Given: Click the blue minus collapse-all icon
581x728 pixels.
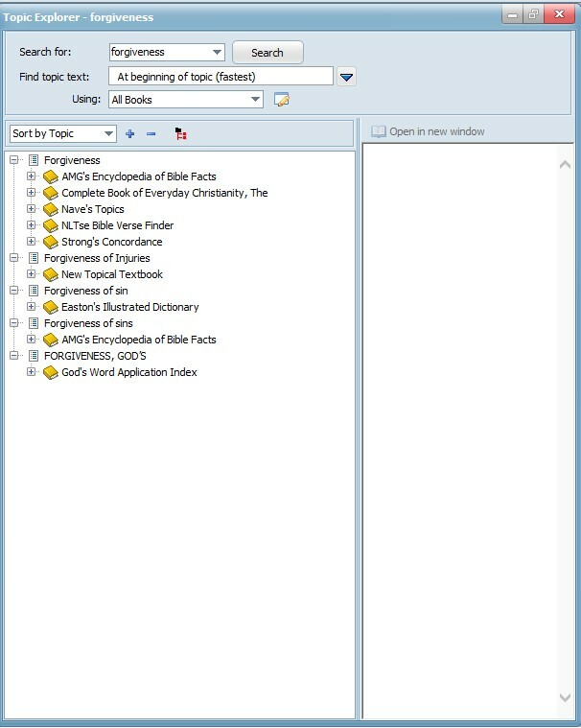Looking at the screenshot, I should (x=151, y=134).
